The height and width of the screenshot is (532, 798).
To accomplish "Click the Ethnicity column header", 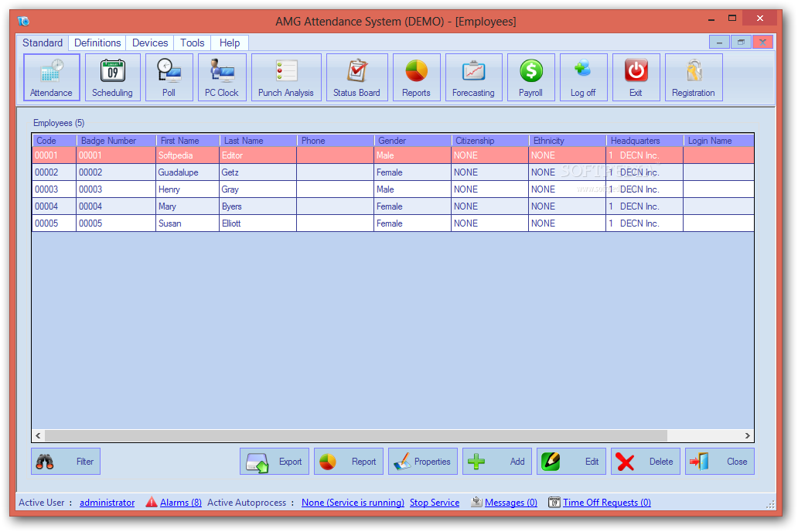I will 568,141.
